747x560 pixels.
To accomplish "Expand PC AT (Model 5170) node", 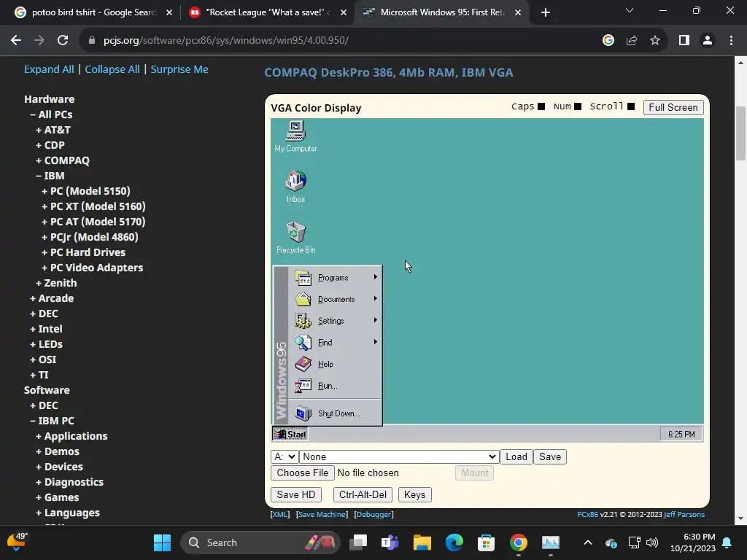I will (x=93, y=222).
